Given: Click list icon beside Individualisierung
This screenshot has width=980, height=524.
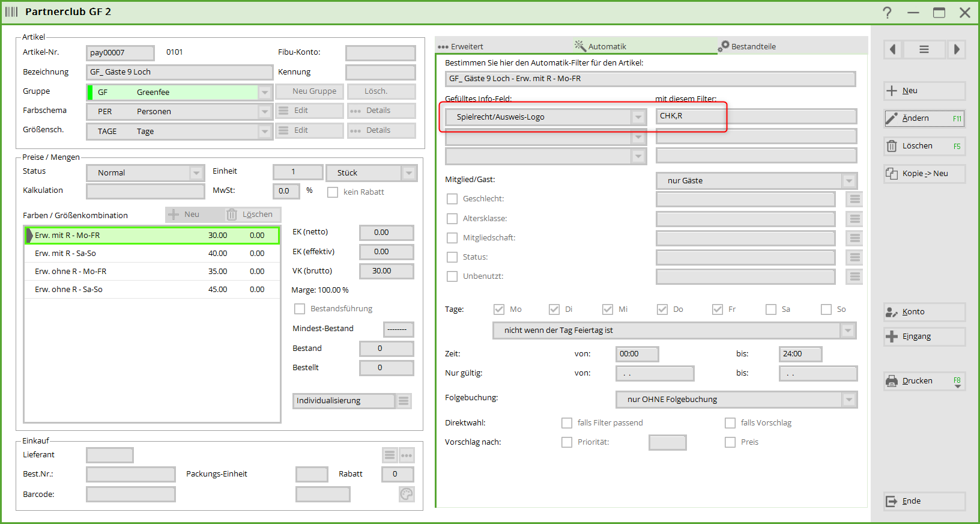Looking at the screenshot, I should click(404, 401).
